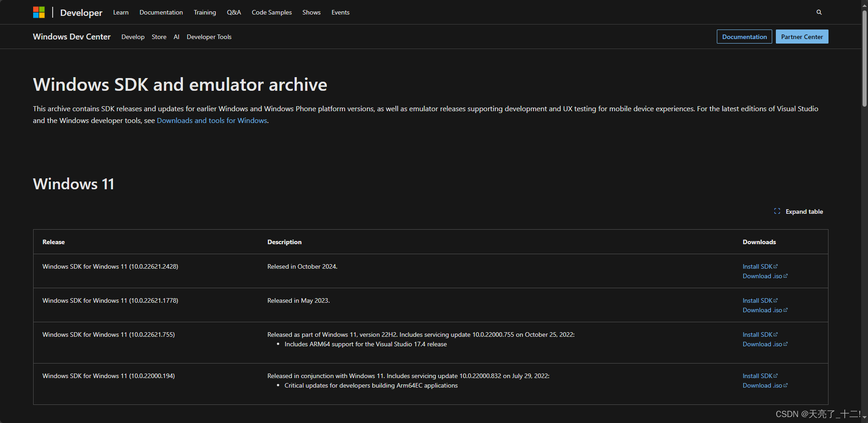Click the Windows Dev Center title link
The width and height of the screenshot is (868, 423).
tap(72, 37)
